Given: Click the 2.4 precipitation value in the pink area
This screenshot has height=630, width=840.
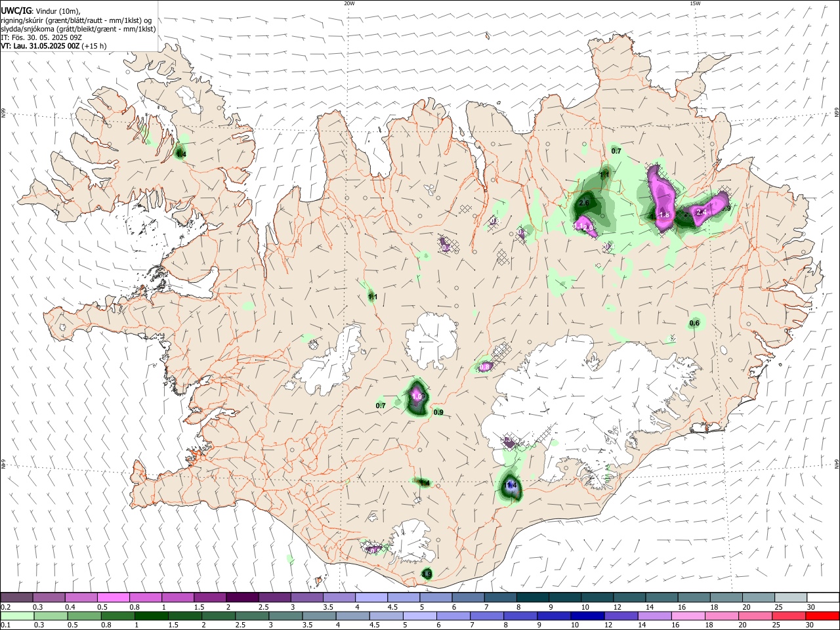Looking at the screenshot, I should [x=701, y=212].
